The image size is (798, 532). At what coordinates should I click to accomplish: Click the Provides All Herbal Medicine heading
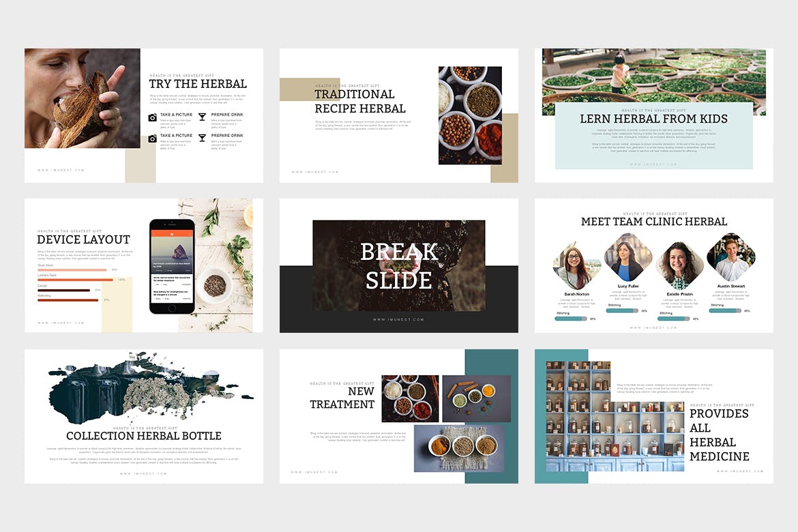coord(719,434)
